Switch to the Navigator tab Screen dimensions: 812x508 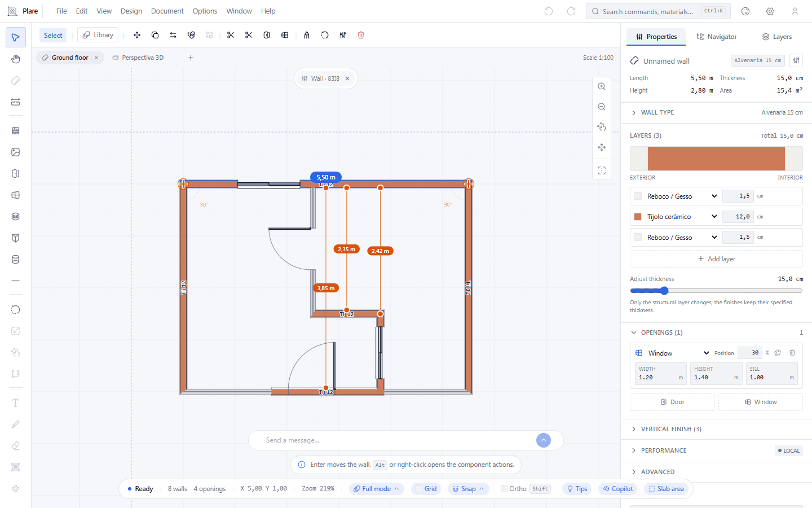pos(717,37)
